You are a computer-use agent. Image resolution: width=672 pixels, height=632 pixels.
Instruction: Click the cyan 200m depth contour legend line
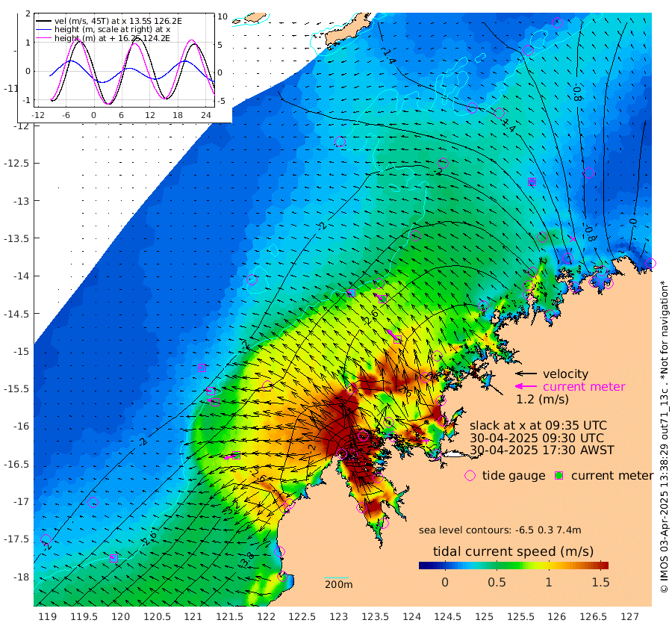point(337,578)
